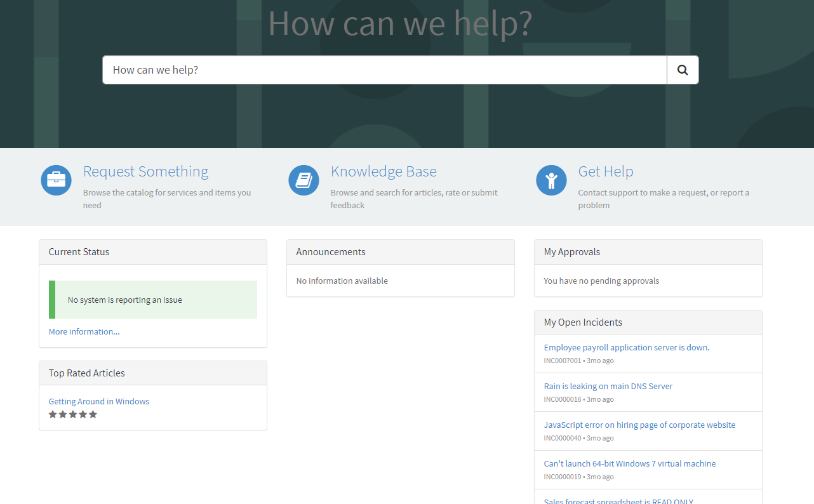The width and height of the screenshot is (814, 504).
Task: Open the Sales forecast spreadsheet READ ONLY incident
Action: click(618, 501)
